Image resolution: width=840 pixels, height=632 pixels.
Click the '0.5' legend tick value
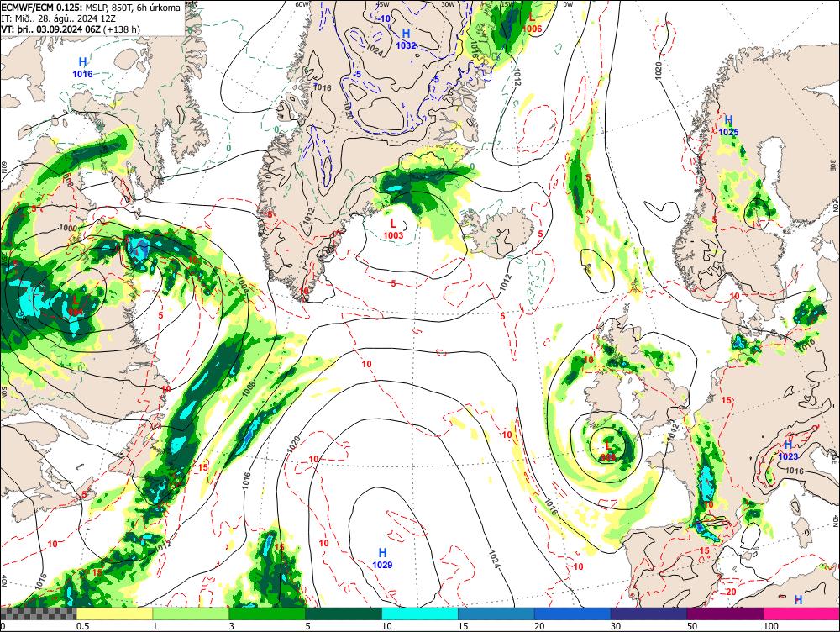(82, 626)
